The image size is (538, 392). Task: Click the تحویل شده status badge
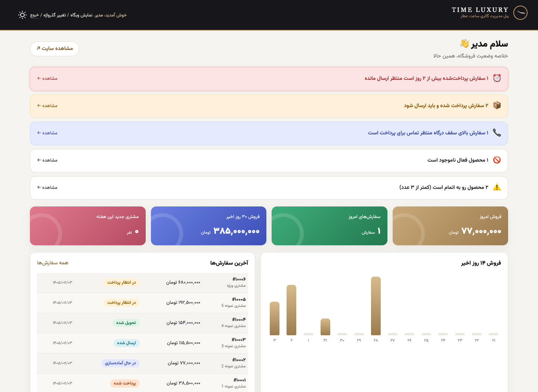tap(126, 323)
